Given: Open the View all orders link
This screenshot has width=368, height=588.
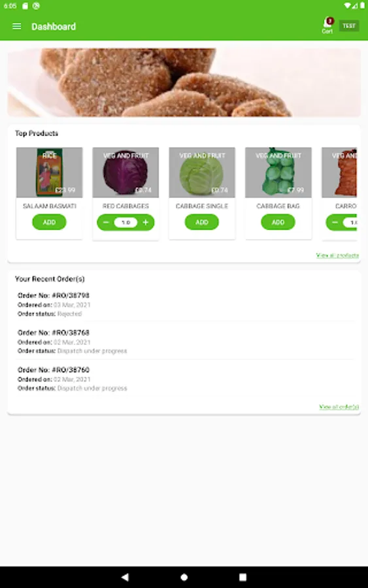Looking at the screenshot, I should (x=339, y=407).
